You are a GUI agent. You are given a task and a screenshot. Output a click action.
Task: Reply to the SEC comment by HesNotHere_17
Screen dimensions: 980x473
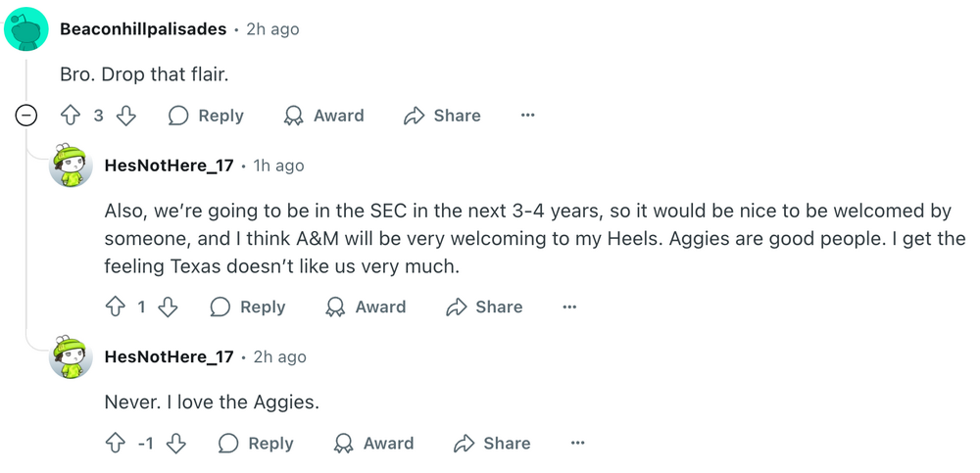tap(248, 307)
